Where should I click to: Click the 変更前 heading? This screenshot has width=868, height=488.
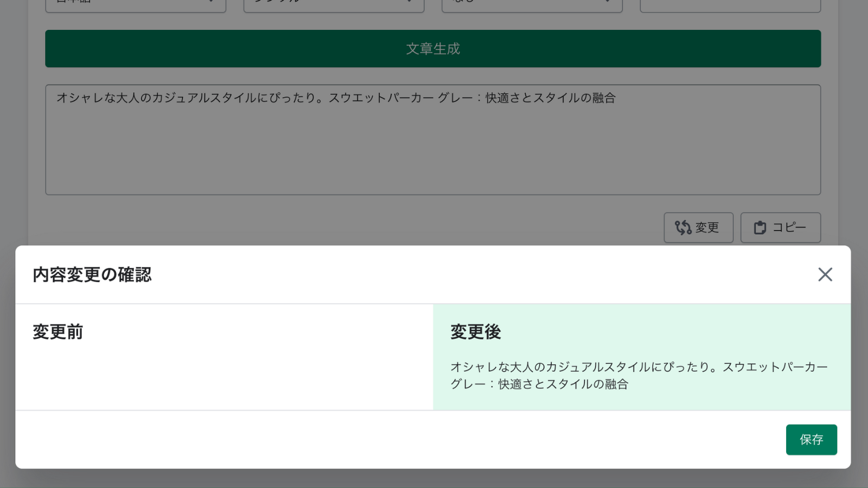point(58,332)
